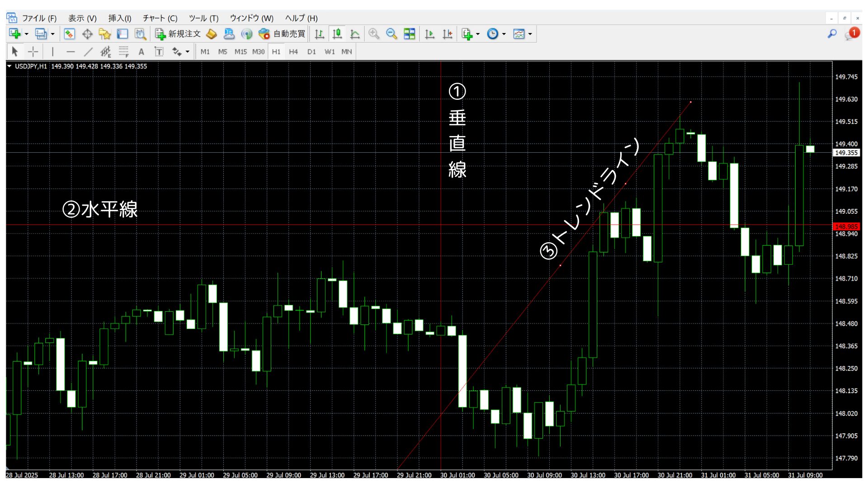Click the zoom in magnifier icon
The image size is (868, 488).
[x=373, y=34]
